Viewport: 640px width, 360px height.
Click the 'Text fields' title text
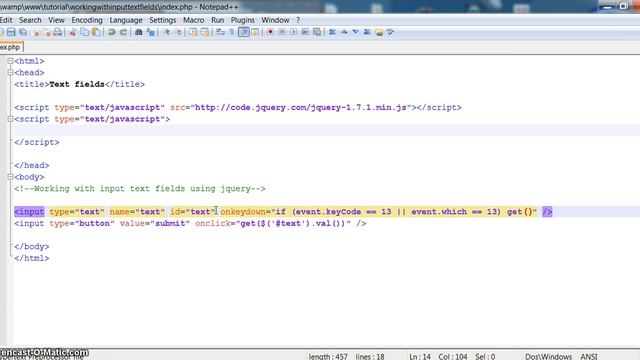pyautogui.click(x=77, y=84)
